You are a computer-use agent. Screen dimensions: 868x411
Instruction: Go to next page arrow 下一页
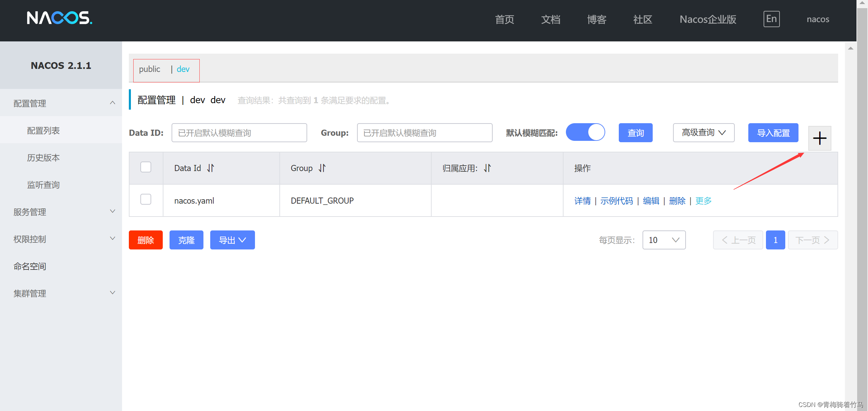pyautogui.click(x=813, y=240)
